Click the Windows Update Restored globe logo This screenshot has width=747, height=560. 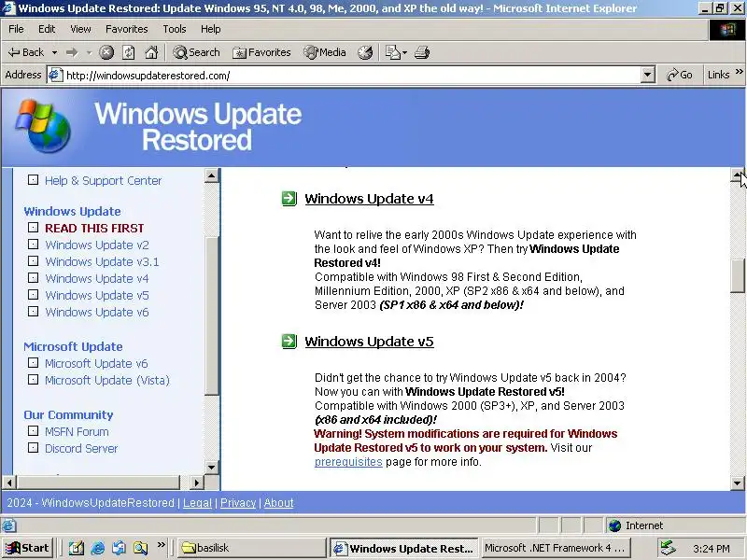tap(43, 126)
